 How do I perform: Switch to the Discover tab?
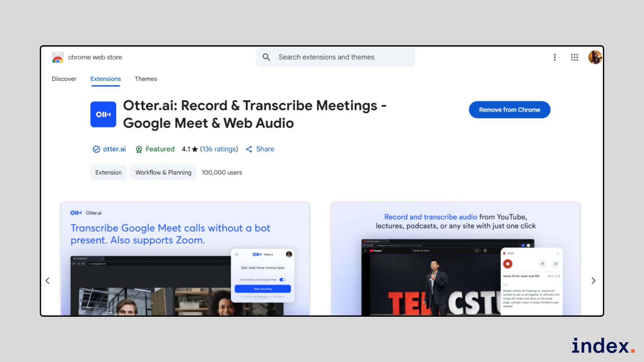tap(64, 79)
